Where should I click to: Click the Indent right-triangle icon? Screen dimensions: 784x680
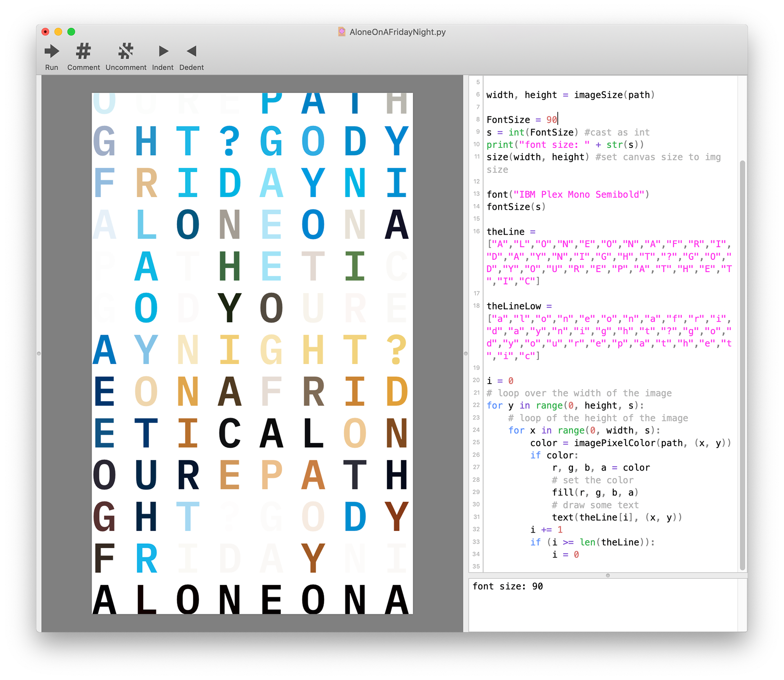(x=163, y=51)
